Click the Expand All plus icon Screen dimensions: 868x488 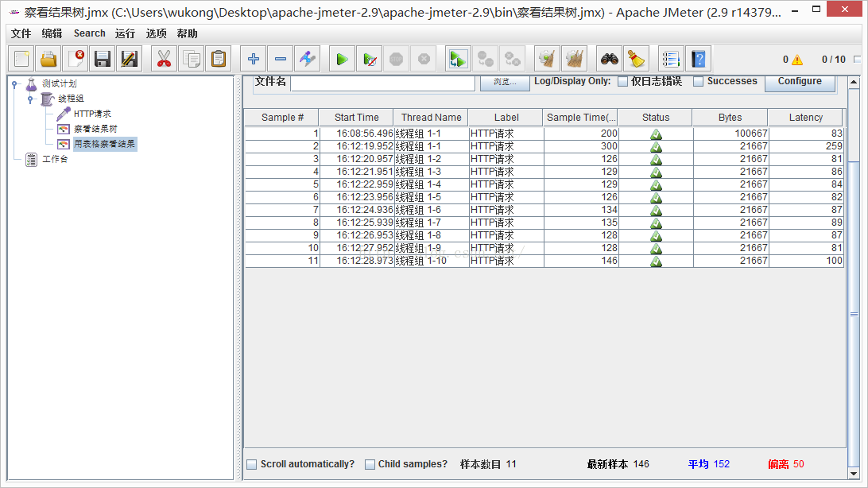[254, 59]
